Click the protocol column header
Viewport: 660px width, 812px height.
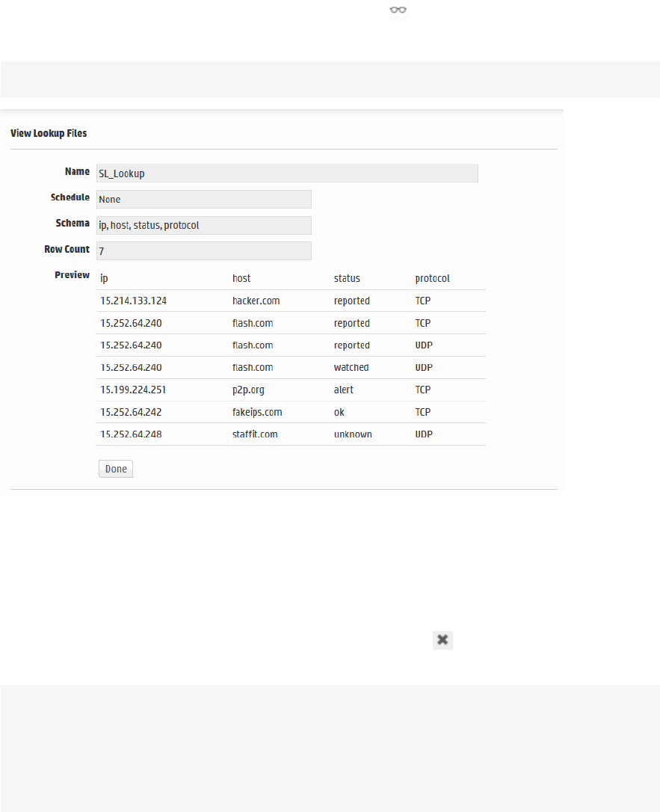click(432, 279)
